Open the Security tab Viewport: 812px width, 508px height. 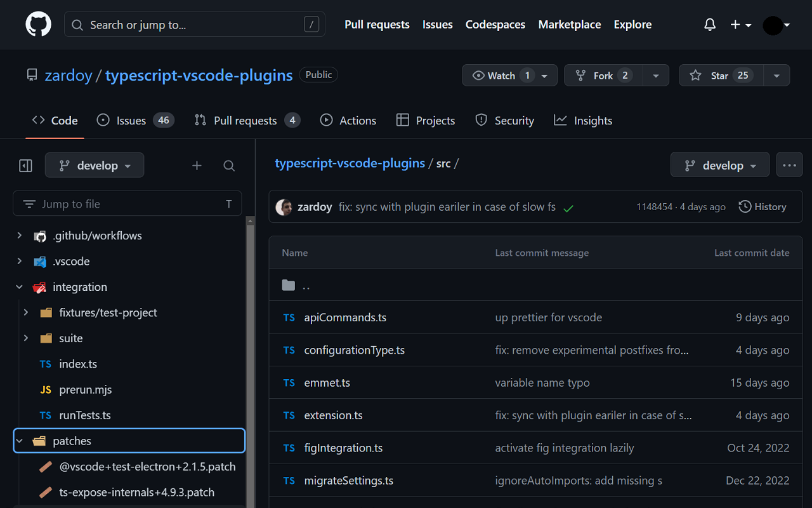(x=505, y=121)
